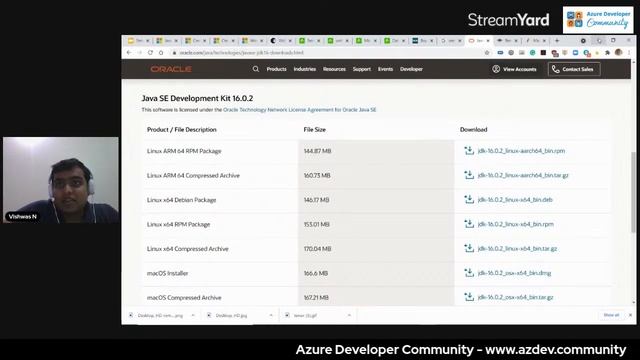Image resolution: width=640 pixels, height=360 pixels.
Task: Click download icon for Linux ARM 64 Compressed Archive
Action: [469, 175]
